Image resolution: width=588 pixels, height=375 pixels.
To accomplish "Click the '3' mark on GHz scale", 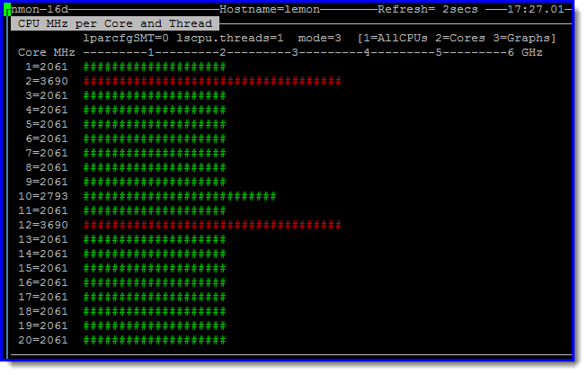I will (x=295, y=52).
